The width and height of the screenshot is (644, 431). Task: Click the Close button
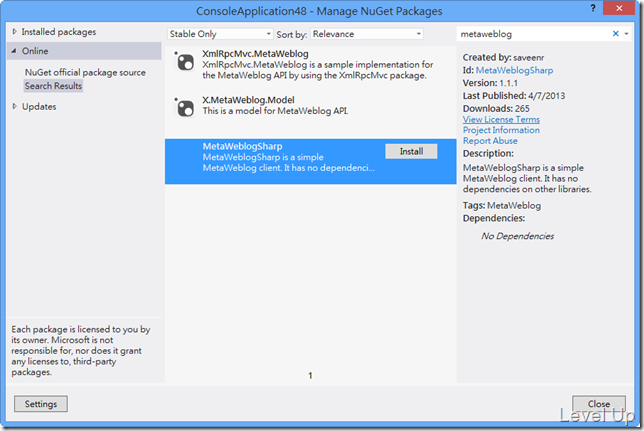click(599, 404)
